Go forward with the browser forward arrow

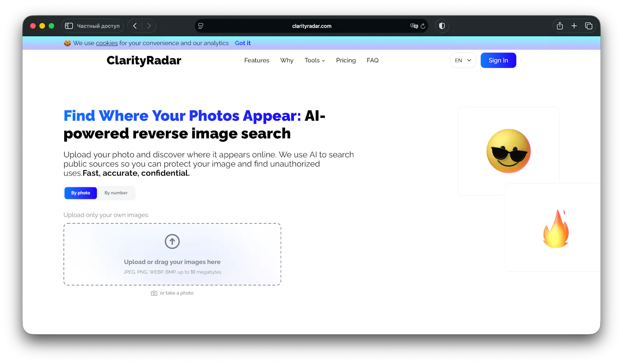click(149, 26)
